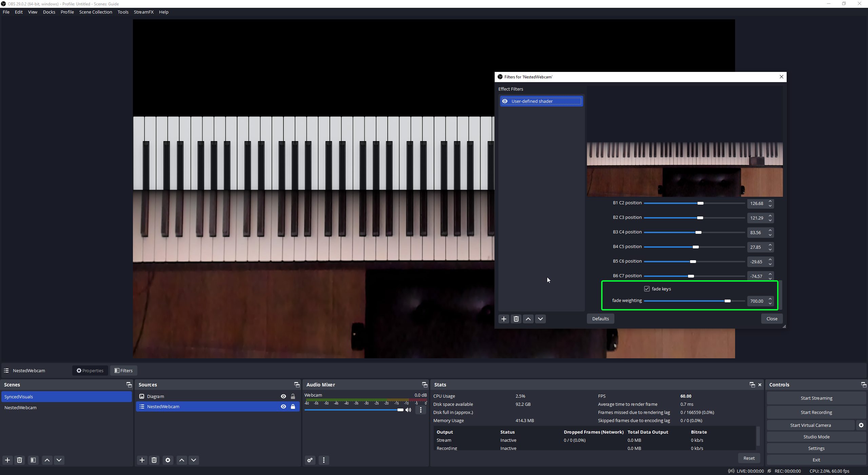
Task: Move filter down with down chevron
Action: [x=540, y=319]
